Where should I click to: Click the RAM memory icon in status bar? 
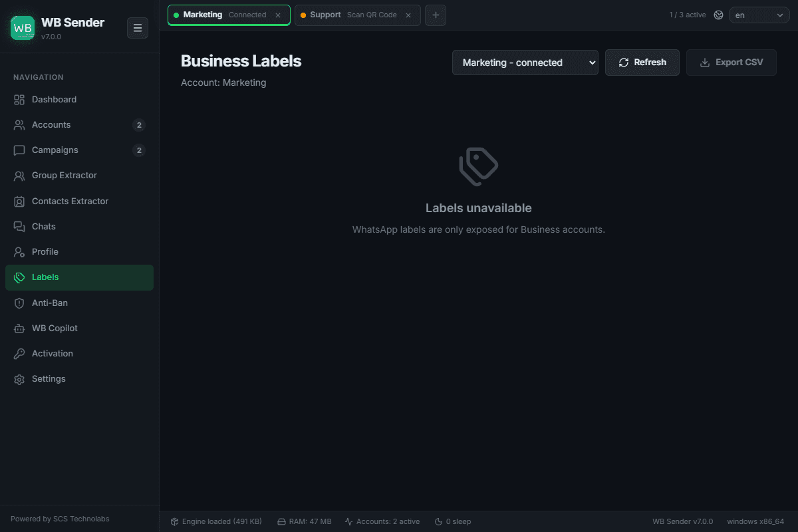[x=281, y=521]
